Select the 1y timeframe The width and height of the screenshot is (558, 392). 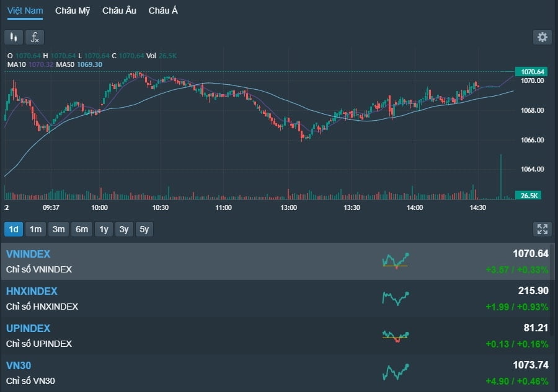click(104, 229)
